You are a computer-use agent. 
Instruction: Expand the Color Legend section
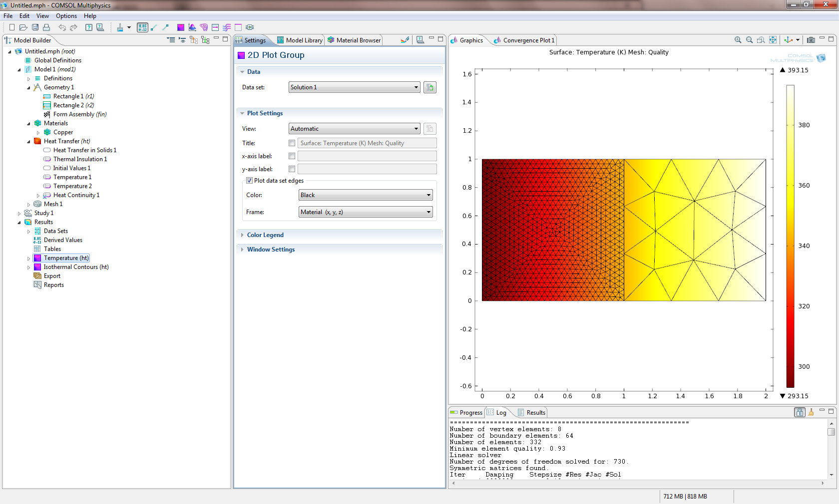[x=265, y=235]
